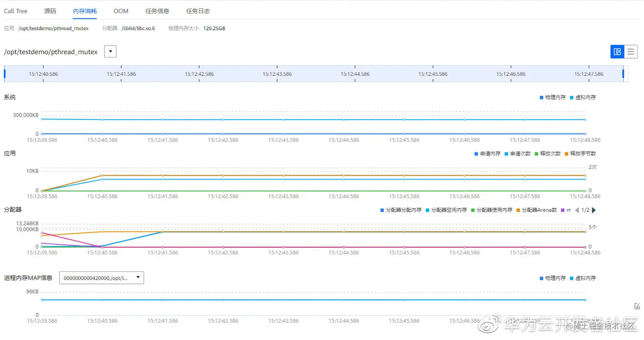Click the /lib64/libc.so.6 allocator path
644x340 pixels.
coord(138,29)
